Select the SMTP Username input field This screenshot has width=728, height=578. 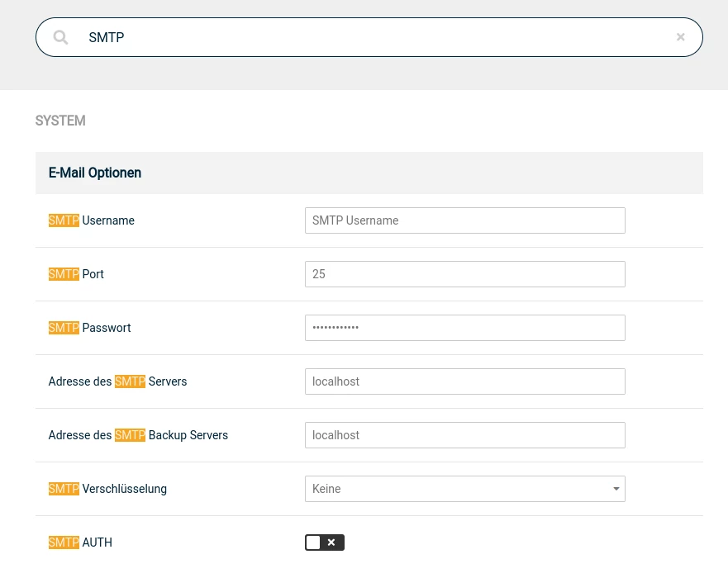pos(464,220)
